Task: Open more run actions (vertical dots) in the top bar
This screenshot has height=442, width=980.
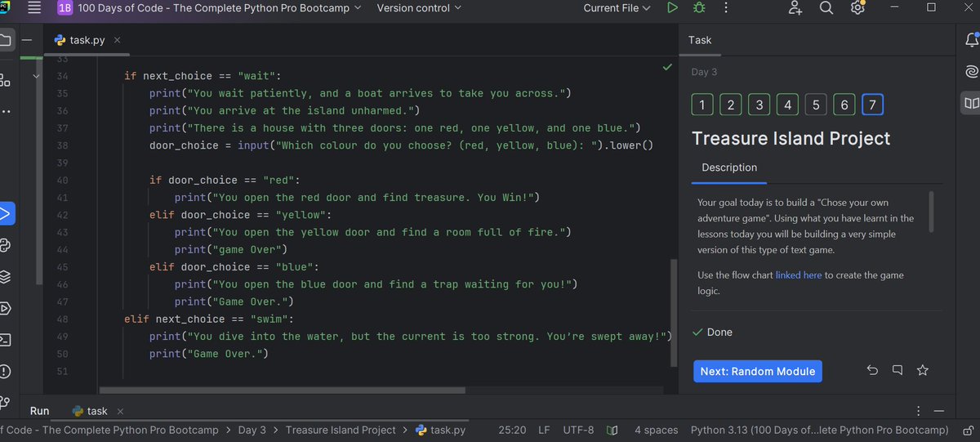Action: tap(725, 8)
